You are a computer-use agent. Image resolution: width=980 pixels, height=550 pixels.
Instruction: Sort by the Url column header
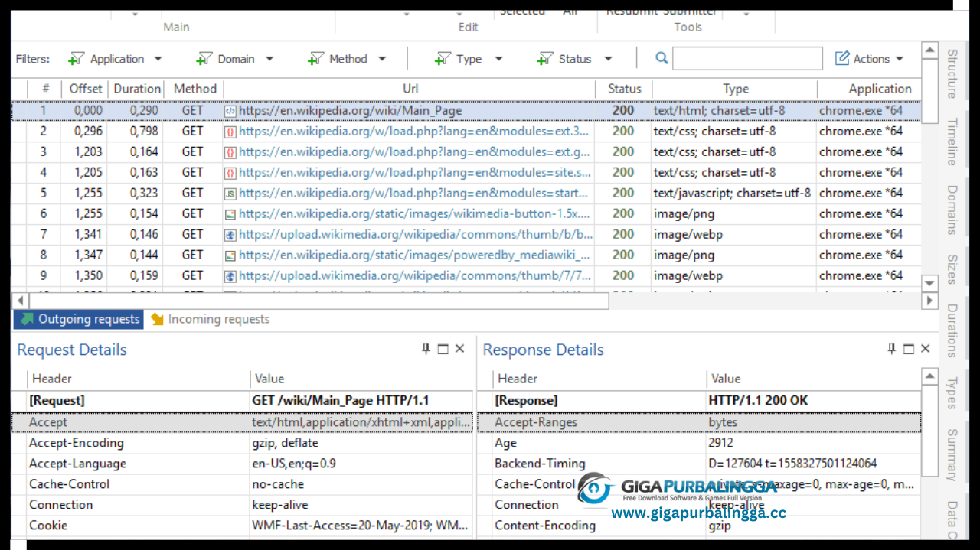[410, 89]
